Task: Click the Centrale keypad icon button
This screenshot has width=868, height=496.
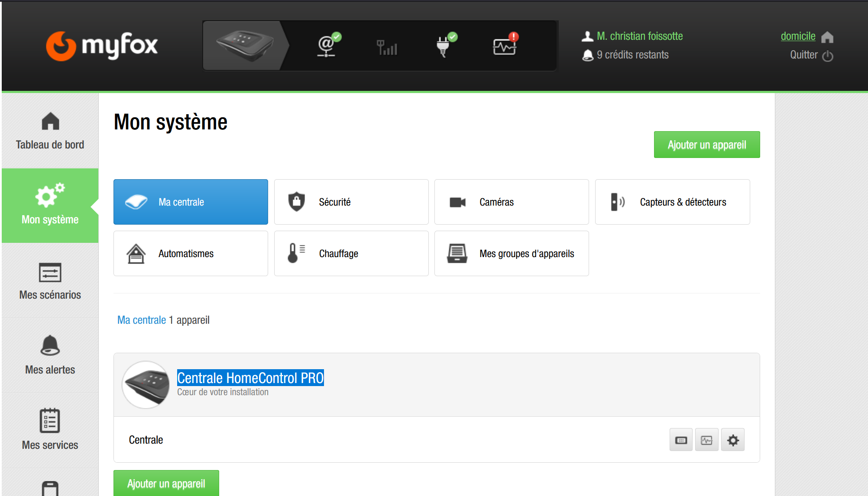Action: point(681,440)
